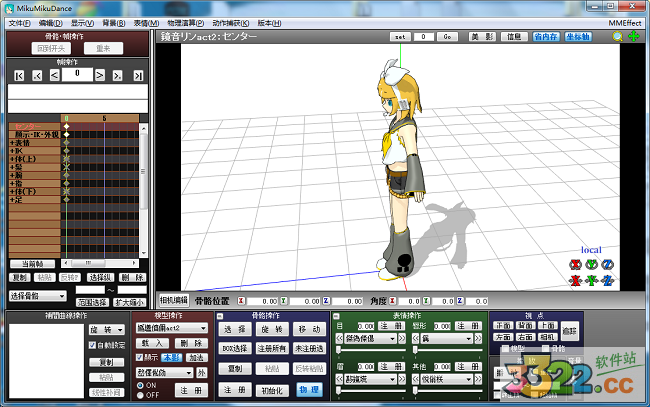Jump to the first frame
The width and height of the screenshot is (650, 407).
tap(19, 75)
